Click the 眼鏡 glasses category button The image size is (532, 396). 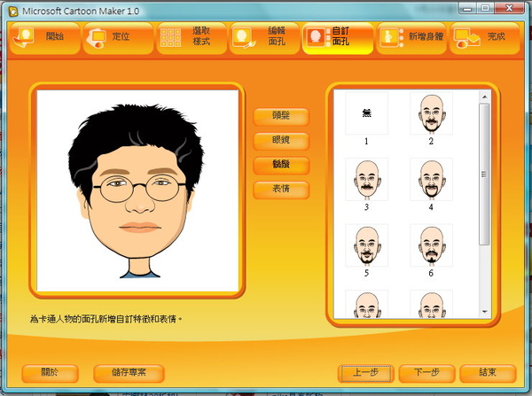tap(281, 140)
